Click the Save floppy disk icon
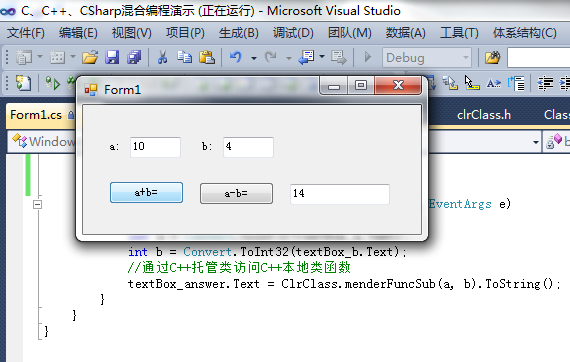The width and height of the screenshot is (570, 362). 112,57
